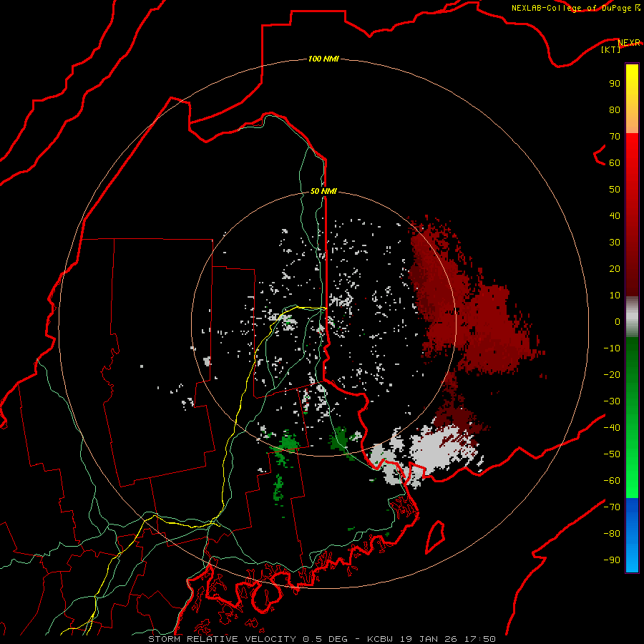Click the -80 value on the velocity scale
This screenshot has width=644, height=644.
[612, 534]
